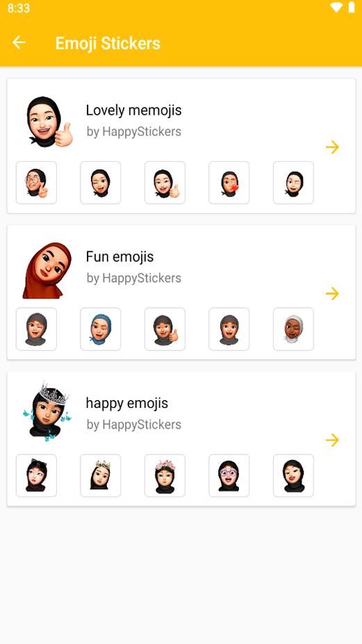
Task: Select the red hijab Fun emojis cover
Action: 47,270
